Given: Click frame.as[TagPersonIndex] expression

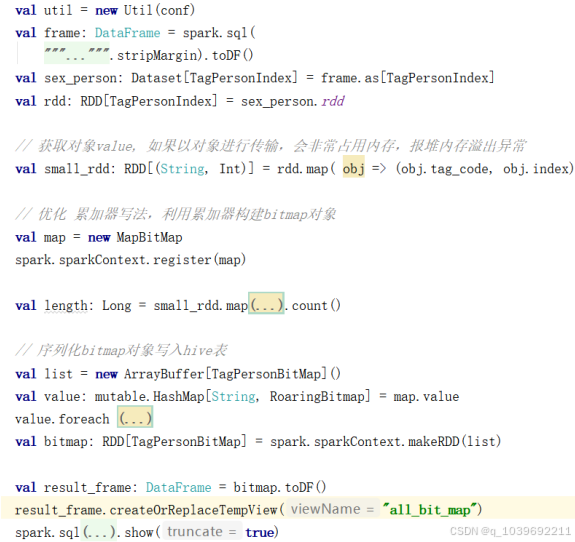Looking at the screenshot, I should click(x=407, y=78).
